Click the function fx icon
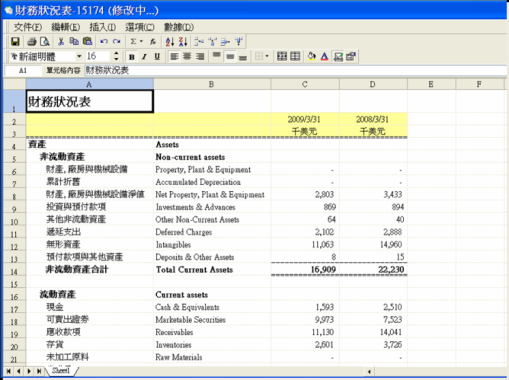The image size is (509, 380). coord(153,42)
